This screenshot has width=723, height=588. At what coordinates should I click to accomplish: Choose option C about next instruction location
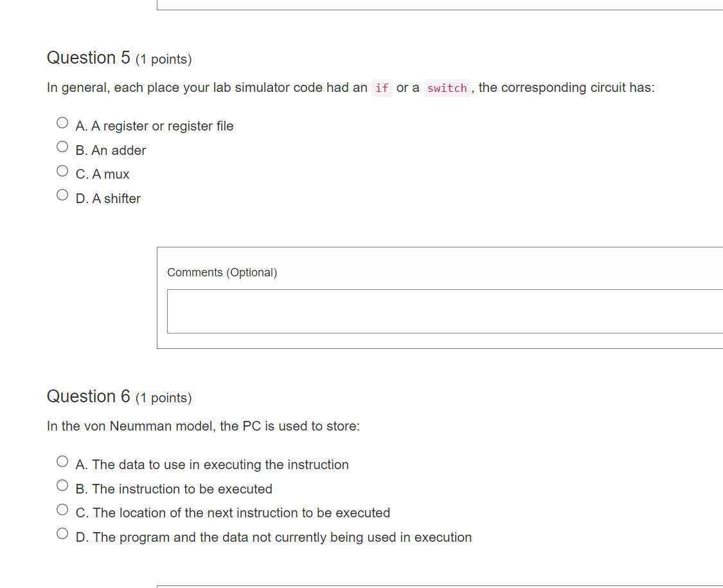(x=62, y=509)
